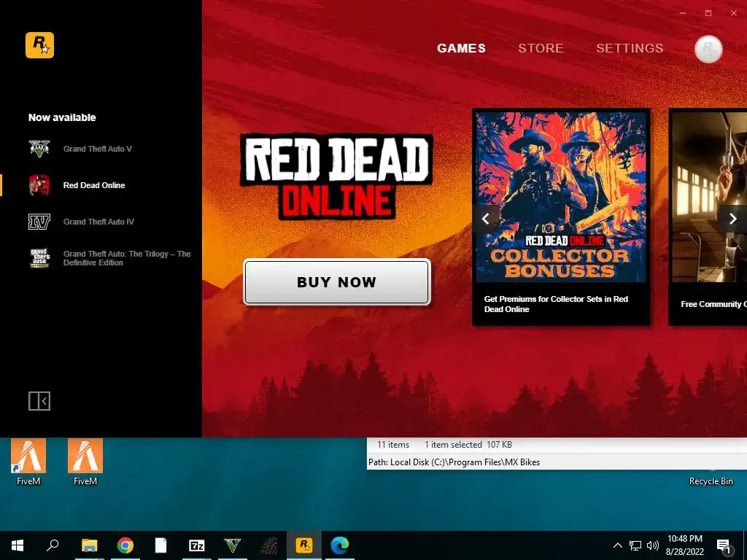Switch to the GAMES tab
747x560 pixels.
(461, 48)
